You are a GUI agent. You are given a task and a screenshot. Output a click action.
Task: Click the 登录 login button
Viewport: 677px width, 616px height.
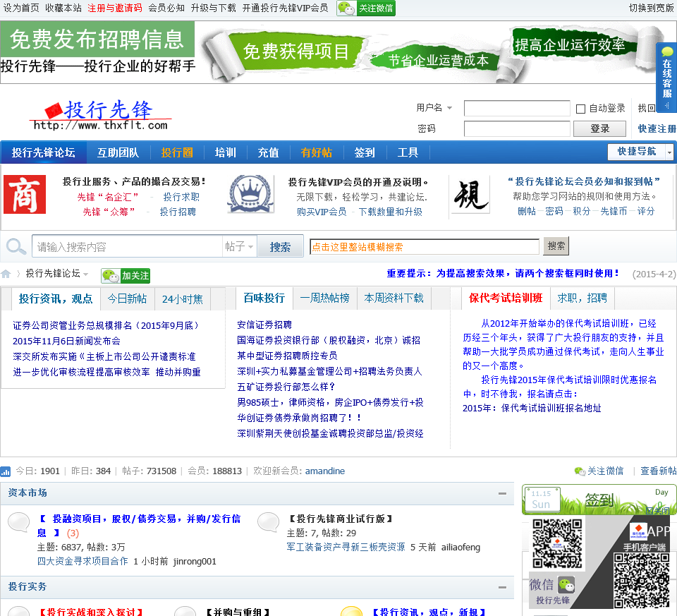[599, 128]
